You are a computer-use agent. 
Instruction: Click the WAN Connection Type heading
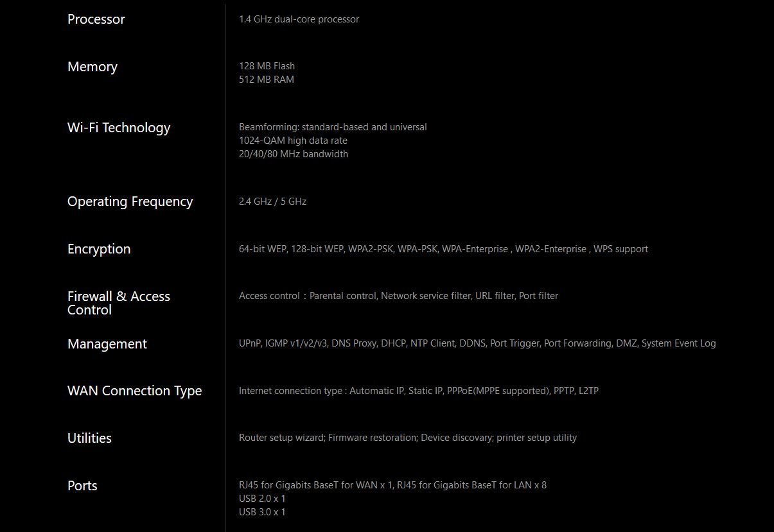point(134,391)
